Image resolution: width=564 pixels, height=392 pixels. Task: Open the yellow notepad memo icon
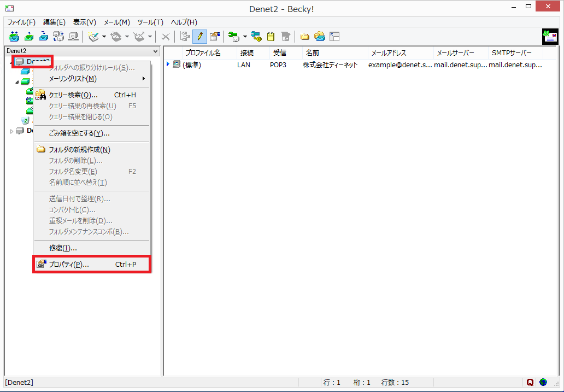pos(271,36)
